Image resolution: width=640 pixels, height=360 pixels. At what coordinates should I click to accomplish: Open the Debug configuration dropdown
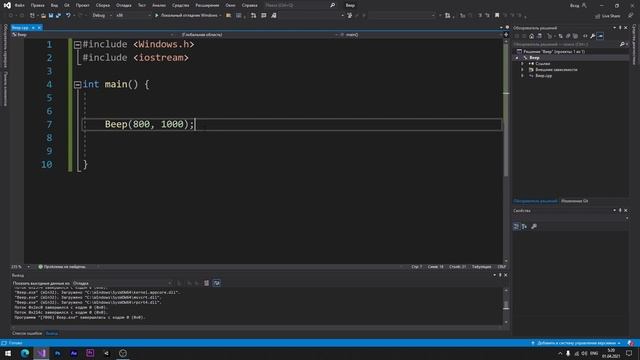102,16
